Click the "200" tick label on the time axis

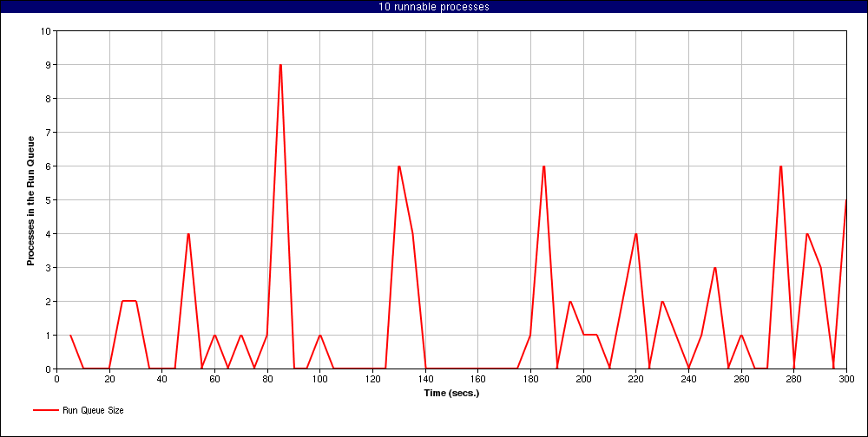click(x=583, y=379)
